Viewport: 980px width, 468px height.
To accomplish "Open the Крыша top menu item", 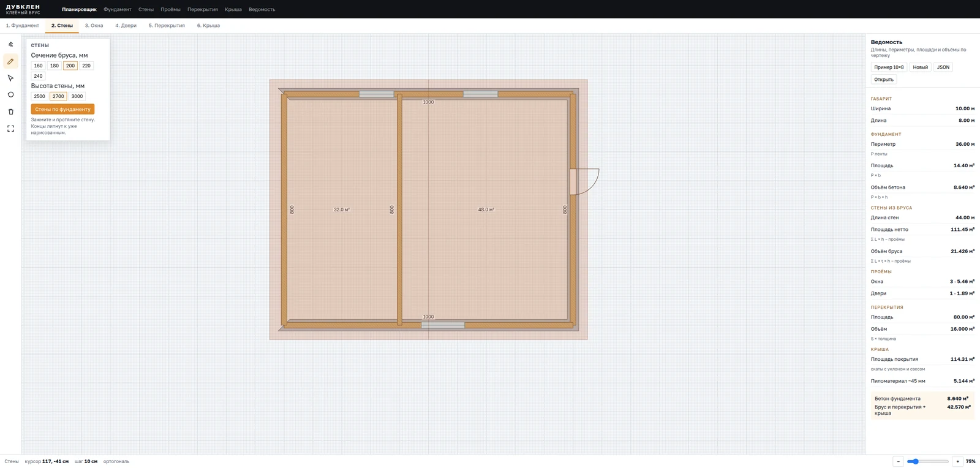I will [233, 9].
